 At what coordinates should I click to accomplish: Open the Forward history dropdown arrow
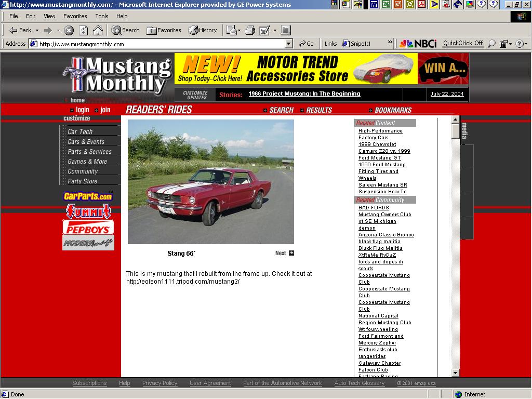(58, 31)
